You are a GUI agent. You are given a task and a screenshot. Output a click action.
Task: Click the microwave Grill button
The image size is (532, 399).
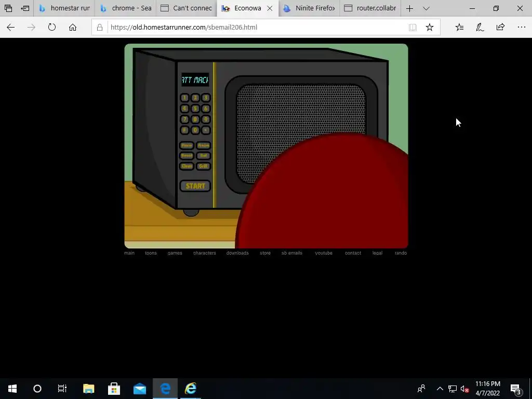pos(203,166)
